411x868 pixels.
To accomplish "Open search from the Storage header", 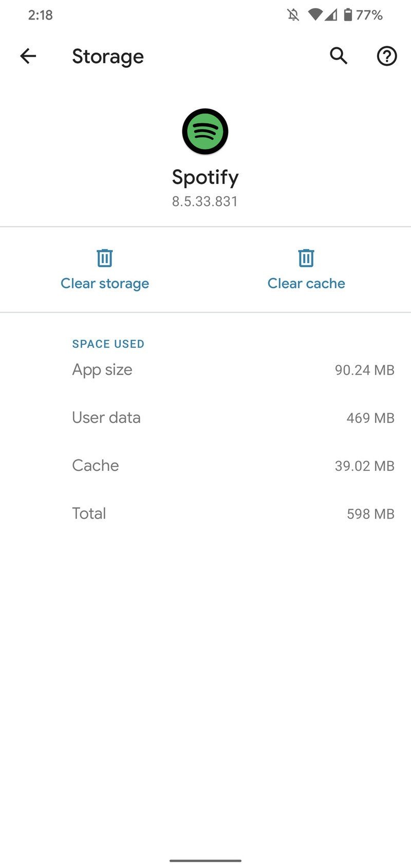I will point(338,56).
